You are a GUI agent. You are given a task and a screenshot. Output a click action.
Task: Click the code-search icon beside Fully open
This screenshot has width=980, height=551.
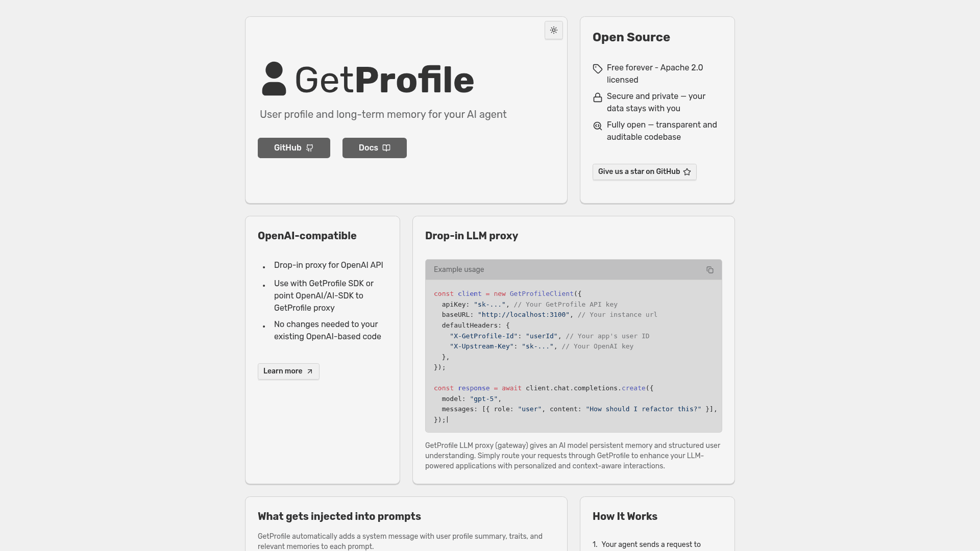tap(597, 126)
